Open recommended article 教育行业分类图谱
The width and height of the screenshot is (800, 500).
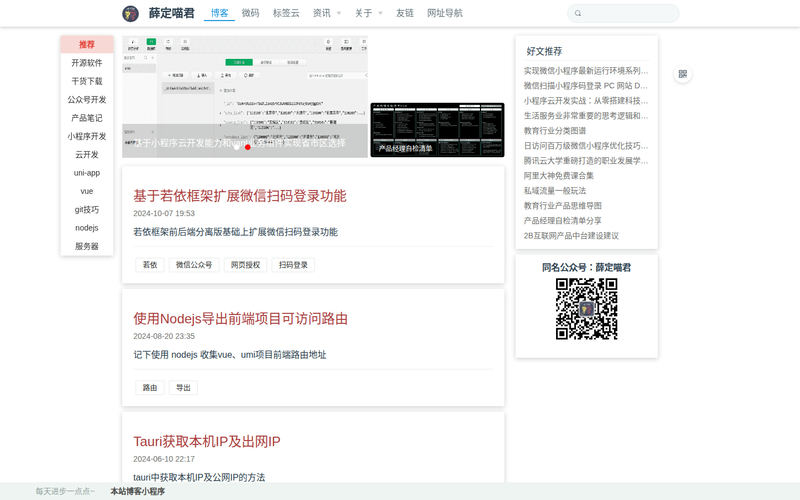pos(555,131)
